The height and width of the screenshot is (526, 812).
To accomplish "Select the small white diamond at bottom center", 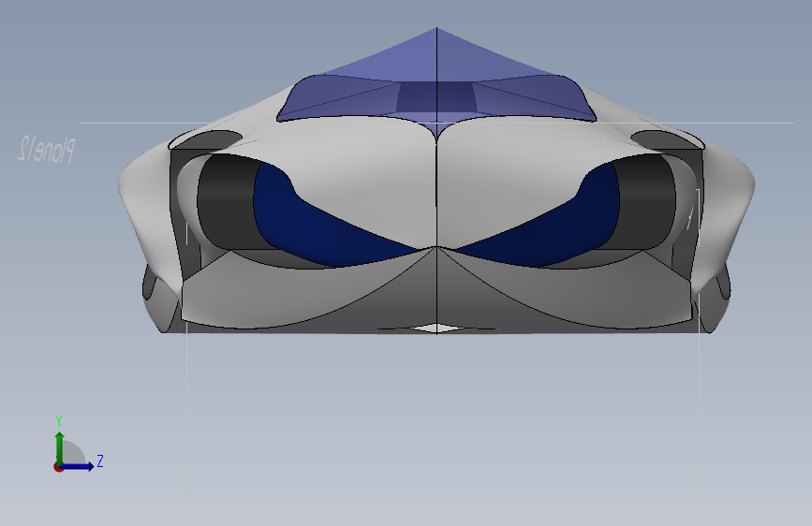I will click(436, 329).
